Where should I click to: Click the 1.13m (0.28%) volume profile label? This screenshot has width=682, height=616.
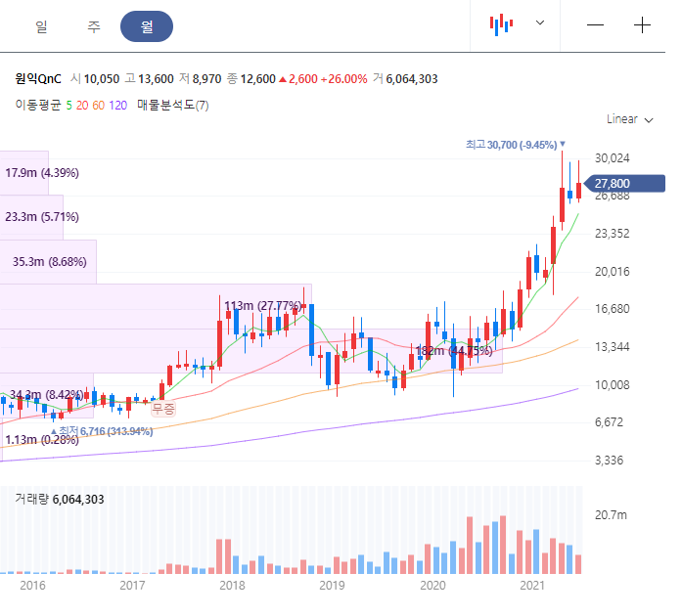[x=42, y=440]
